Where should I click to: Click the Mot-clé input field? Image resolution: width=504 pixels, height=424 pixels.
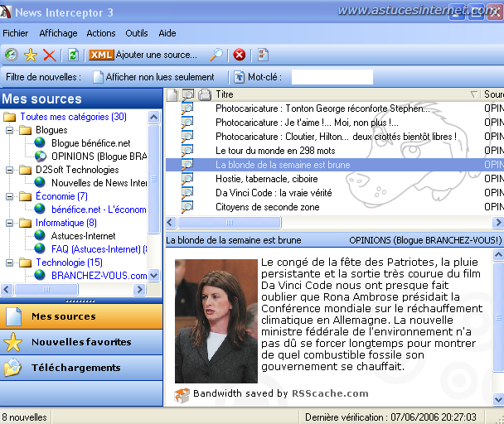332,77
